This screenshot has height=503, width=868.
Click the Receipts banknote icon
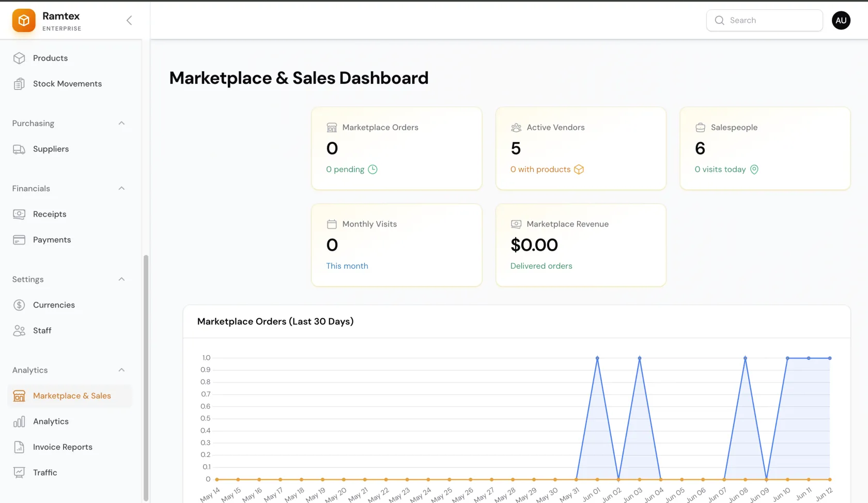[19, 214]
